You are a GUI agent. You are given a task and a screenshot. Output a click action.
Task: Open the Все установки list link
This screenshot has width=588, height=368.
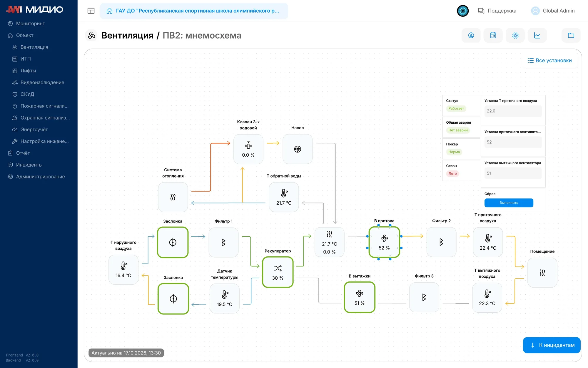click(x=549, y=60)
